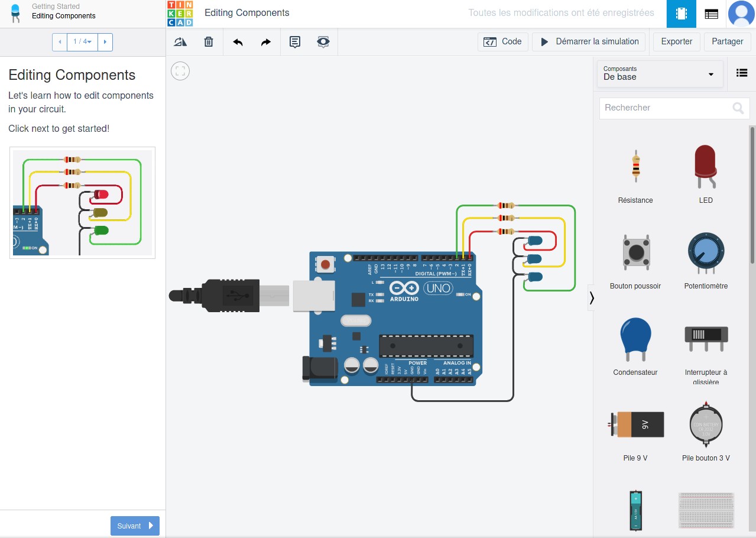Select the LED component
The image size is (756, 538).
706,176
